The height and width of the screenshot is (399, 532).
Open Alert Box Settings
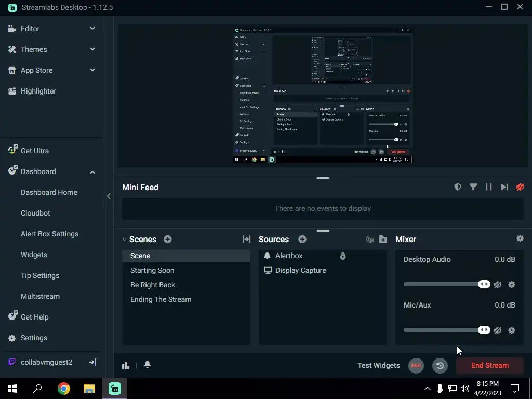49,234
